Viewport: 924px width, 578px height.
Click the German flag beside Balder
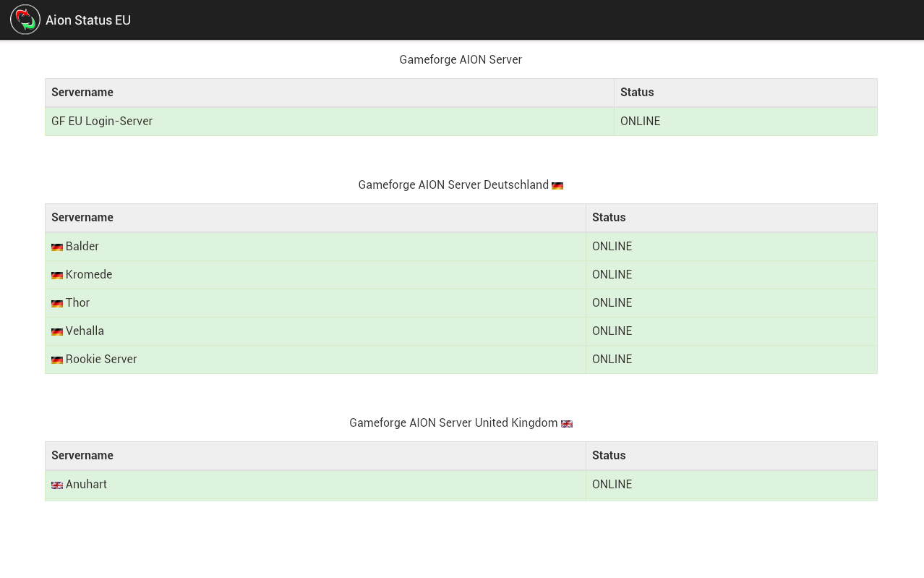point(57,247)
